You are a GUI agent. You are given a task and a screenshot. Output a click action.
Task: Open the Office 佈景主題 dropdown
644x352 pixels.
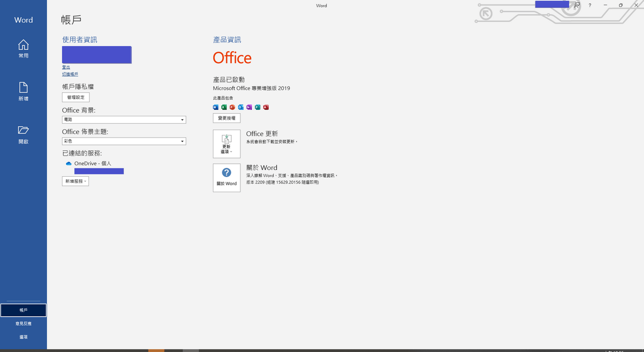pyautogui.click(x=182, y=141)
